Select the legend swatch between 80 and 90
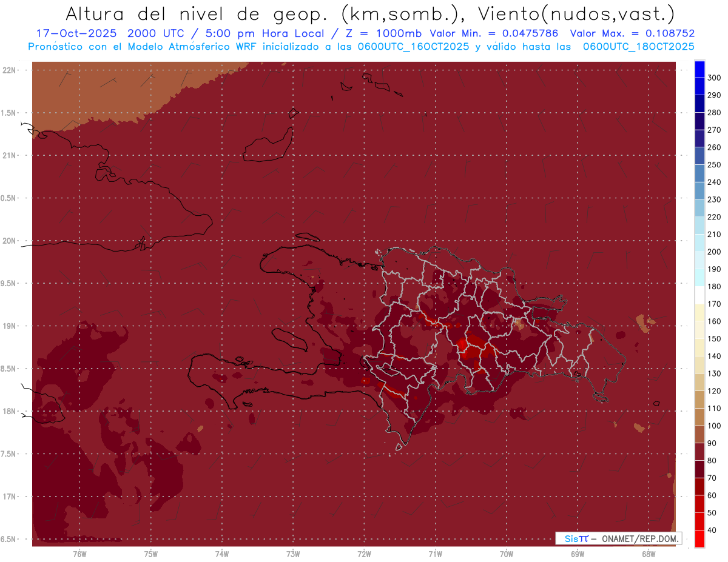 coord(699,452)
